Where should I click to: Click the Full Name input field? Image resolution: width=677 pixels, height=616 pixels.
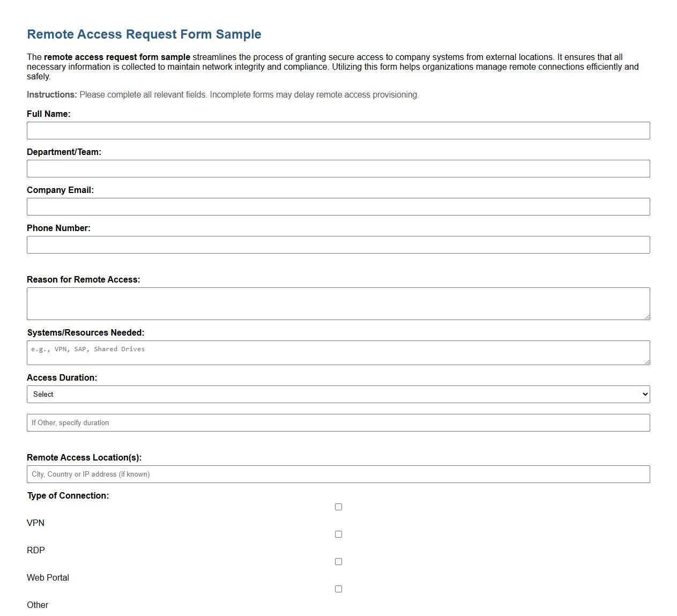click(x=338, y=130)
